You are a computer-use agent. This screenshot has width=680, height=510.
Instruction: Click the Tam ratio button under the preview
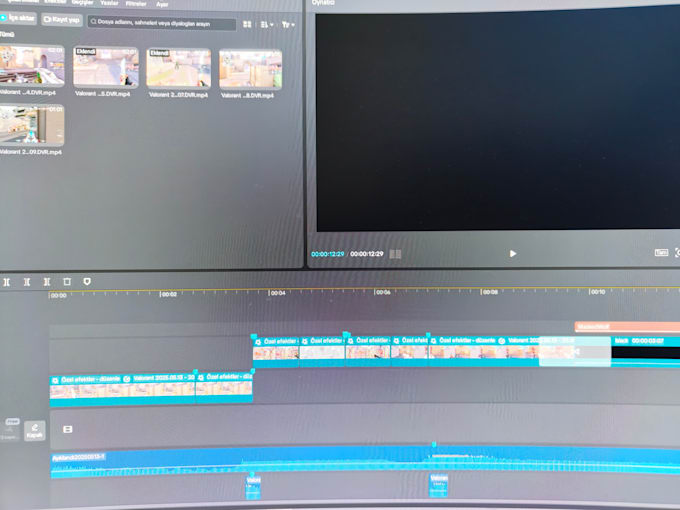pyautogui.click(x=661, y=252)
